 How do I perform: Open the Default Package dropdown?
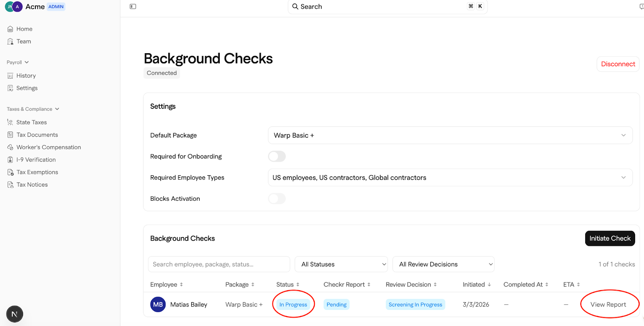450,135
